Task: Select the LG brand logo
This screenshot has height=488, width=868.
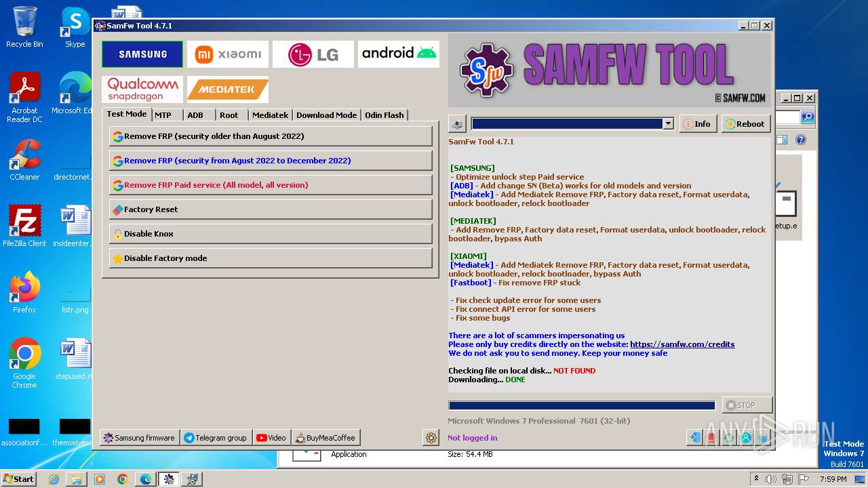Action: coord(313,54)
